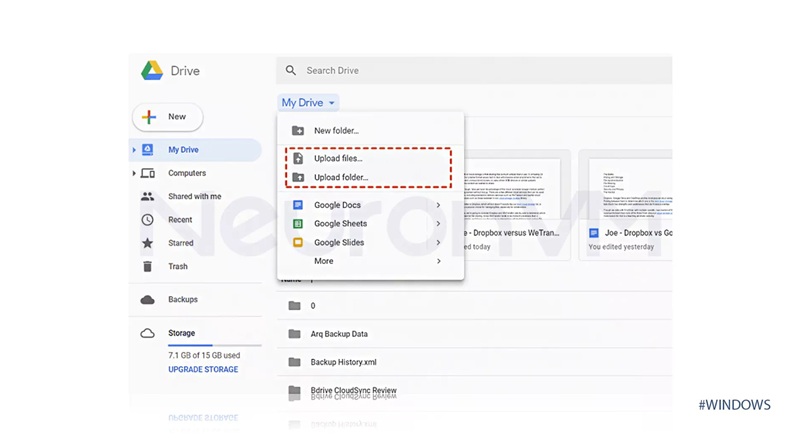Open Google Sheets submenu arrow

[438, 224]
